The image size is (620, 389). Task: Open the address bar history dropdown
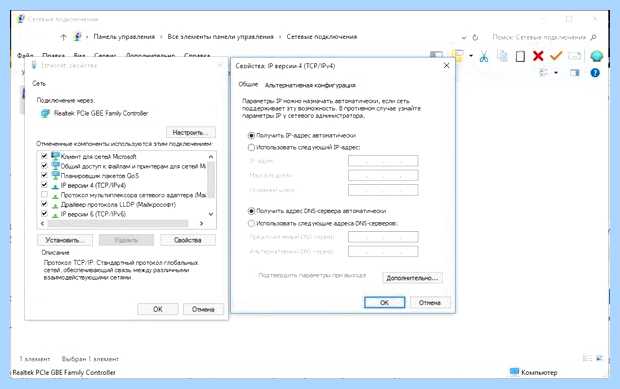point(464,37)
